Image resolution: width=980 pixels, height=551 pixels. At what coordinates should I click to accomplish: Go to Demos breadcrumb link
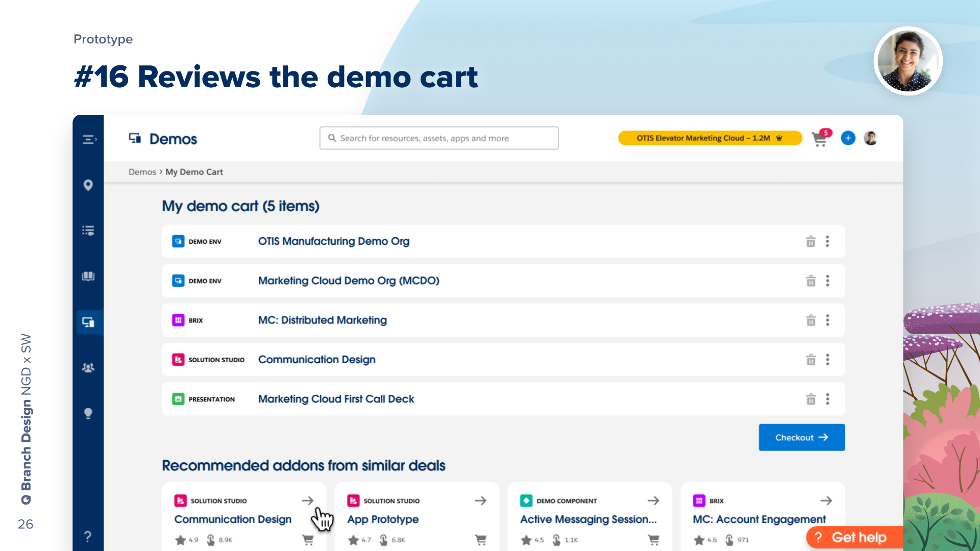142,172
